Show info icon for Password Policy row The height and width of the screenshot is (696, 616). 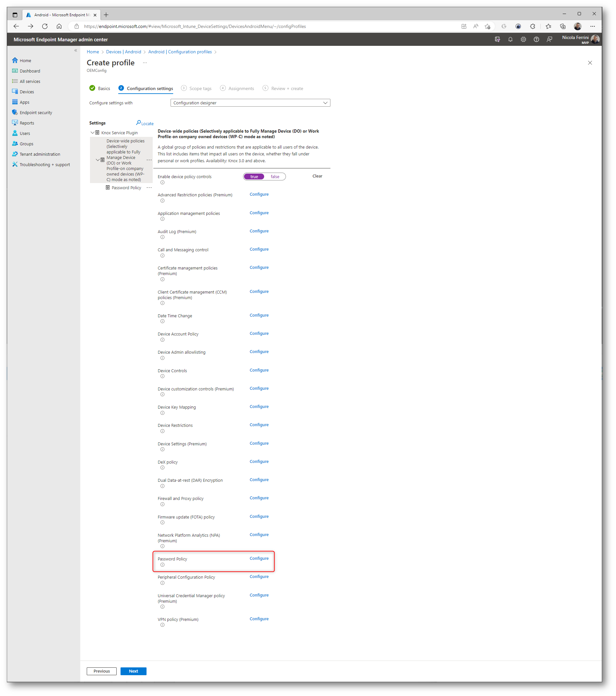[162, 565]
